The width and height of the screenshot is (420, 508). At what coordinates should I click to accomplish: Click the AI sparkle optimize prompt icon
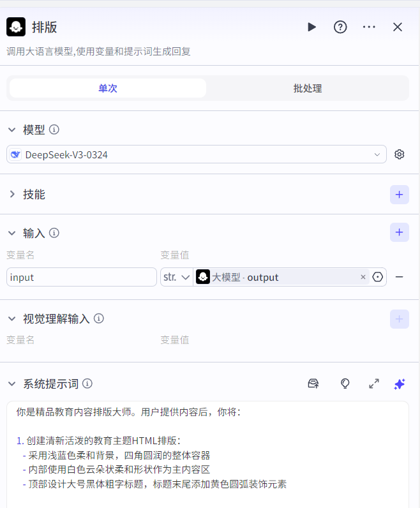[400, 384]
